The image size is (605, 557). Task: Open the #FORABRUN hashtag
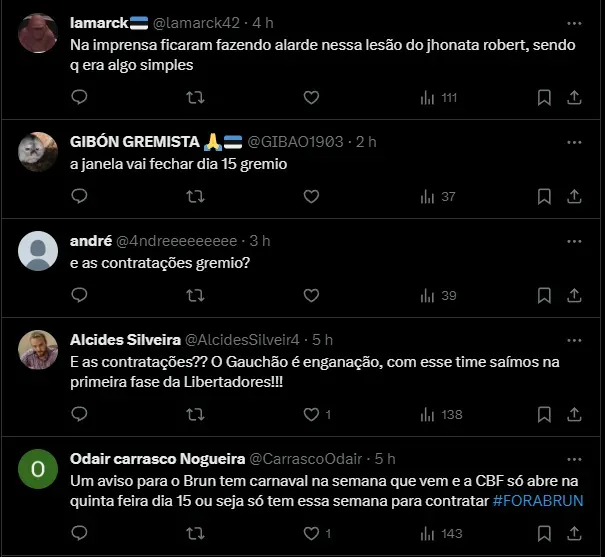(x=538, y=501)
